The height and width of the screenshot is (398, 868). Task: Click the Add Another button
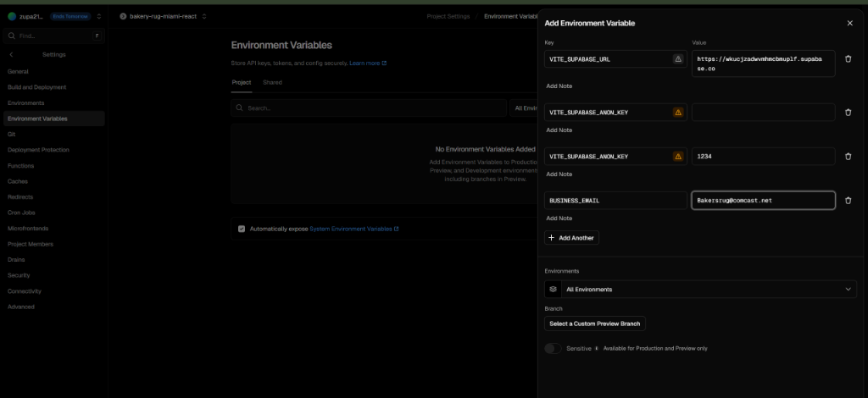point(571,238)
